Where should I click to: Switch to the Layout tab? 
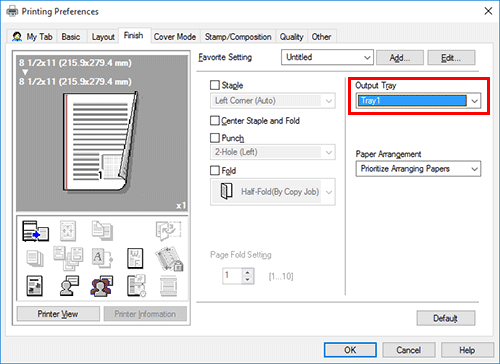(103, 37)
